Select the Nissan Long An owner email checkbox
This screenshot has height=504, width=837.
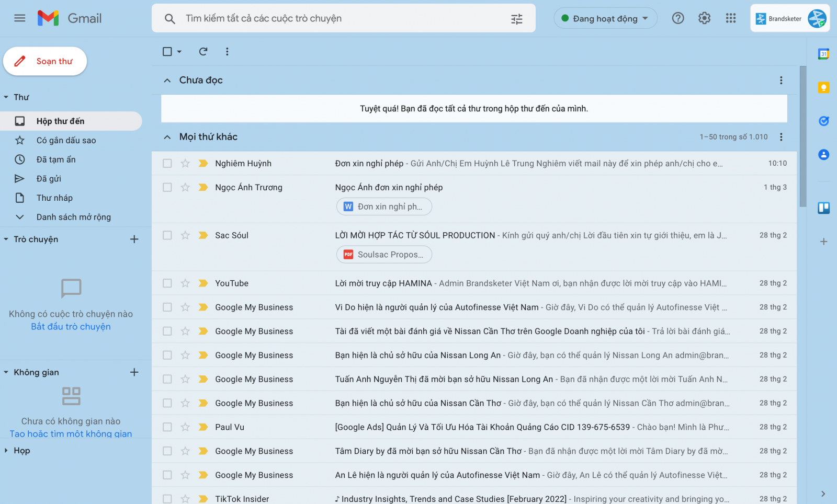[x=167, y=355]
